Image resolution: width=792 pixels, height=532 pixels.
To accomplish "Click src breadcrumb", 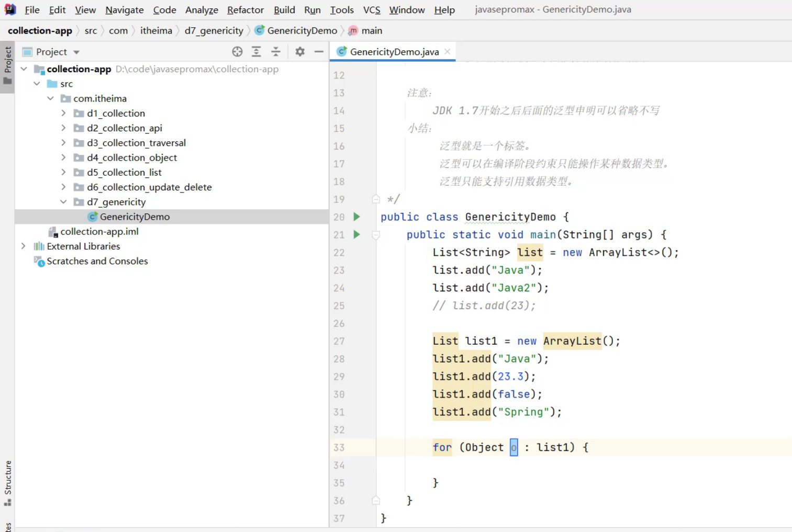I will [91, 31].
